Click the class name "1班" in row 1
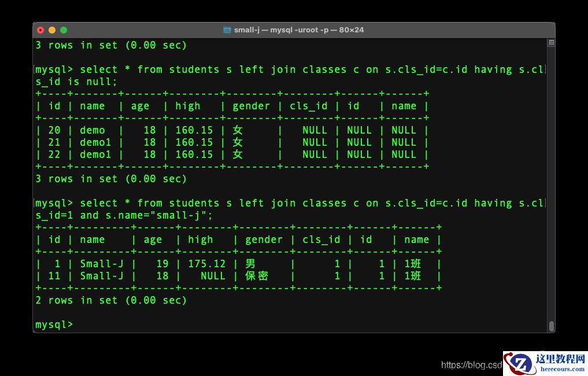The width and height of the screenshot is (588, 376). 412,264
